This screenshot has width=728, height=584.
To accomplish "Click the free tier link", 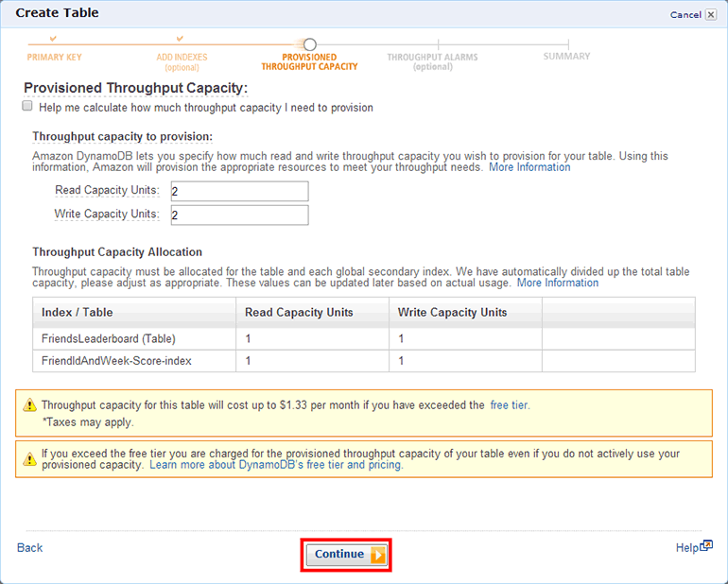I will (509, 405).
